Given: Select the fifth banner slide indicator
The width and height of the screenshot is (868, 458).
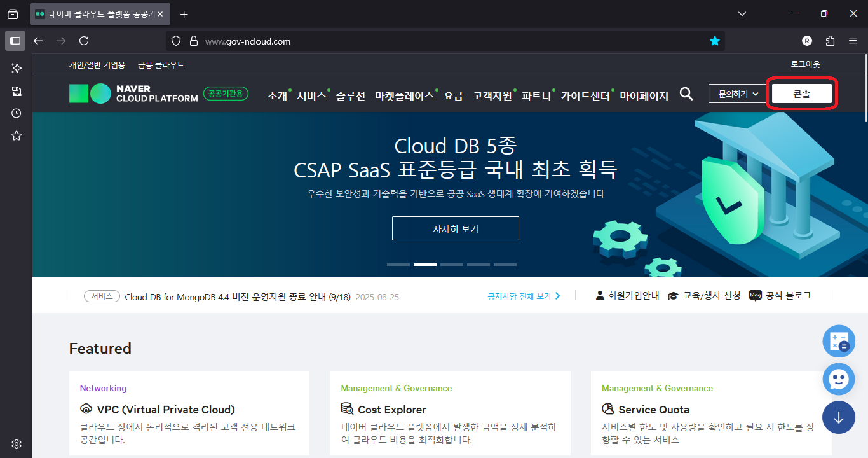Looking at the screenshot, I should coord(505,264).
